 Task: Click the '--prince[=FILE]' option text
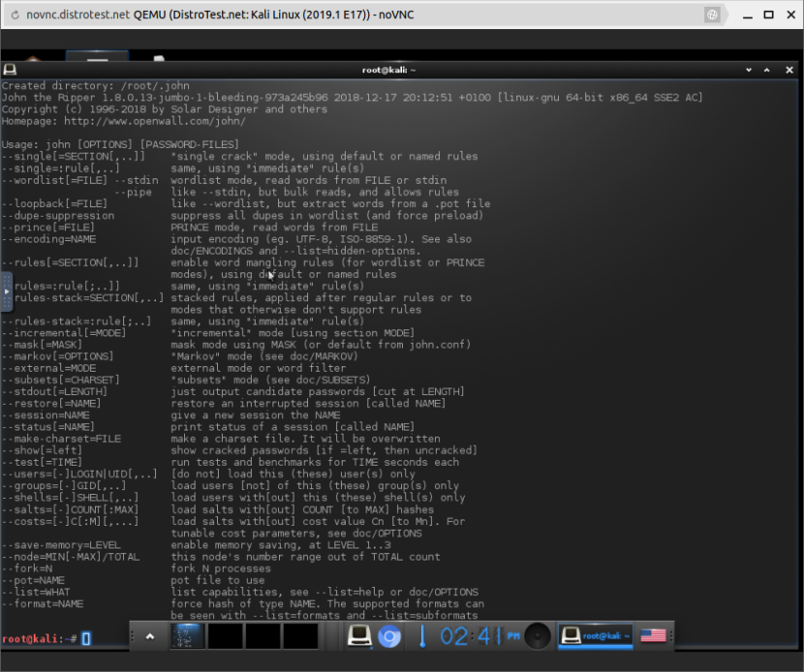click(x=48, y=228)
